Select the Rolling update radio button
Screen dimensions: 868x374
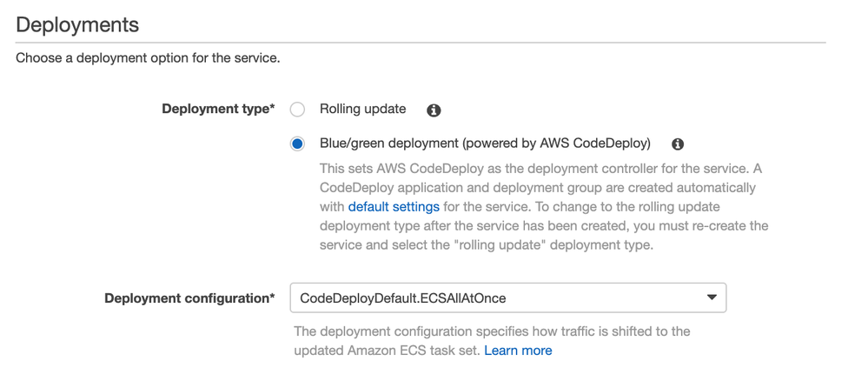coord(297,110)
